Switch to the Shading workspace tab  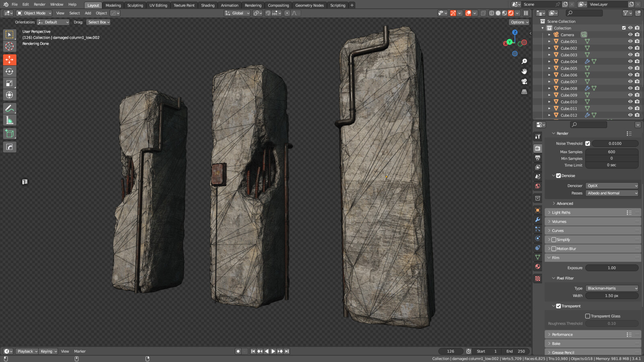point(207,5)
